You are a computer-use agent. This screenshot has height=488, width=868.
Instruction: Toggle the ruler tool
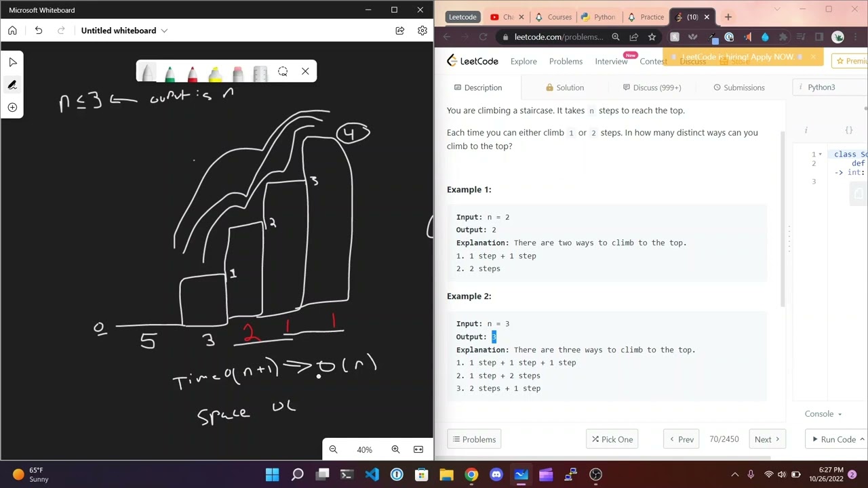point(260,73)
